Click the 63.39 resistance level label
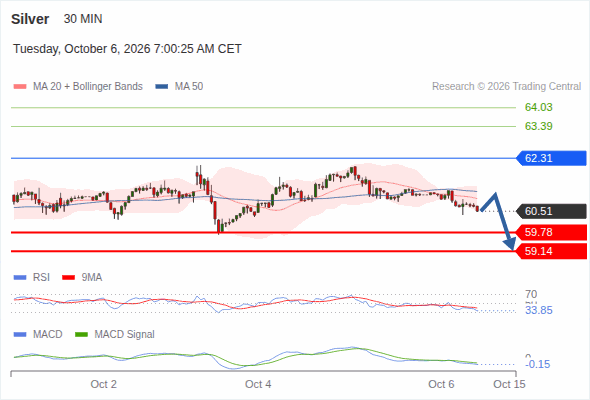This screenshot has width=590, height=400. [538, 126]
